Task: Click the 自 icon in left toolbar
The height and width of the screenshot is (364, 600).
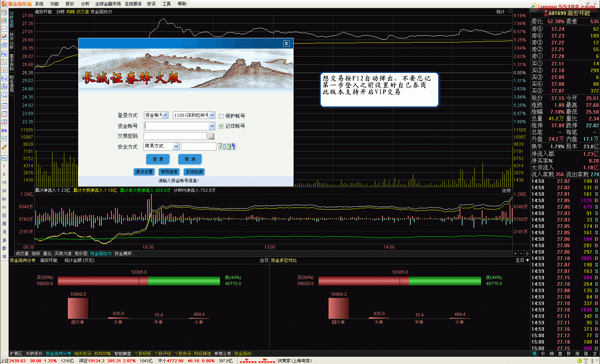Action: tap(4, 70)
